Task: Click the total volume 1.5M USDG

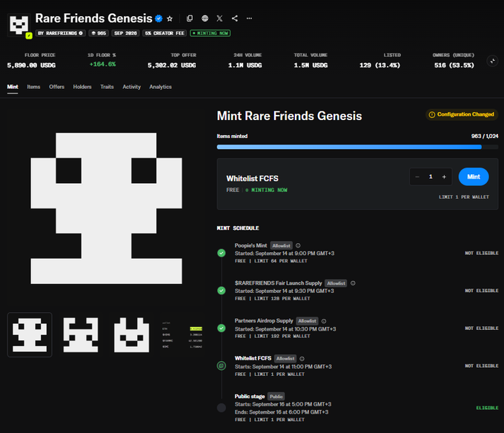Action: [311, 65]
